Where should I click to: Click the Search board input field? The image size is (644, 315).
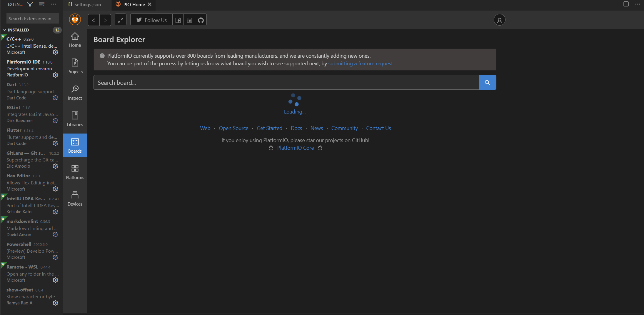pyautogui.click(x=285, y=82)
